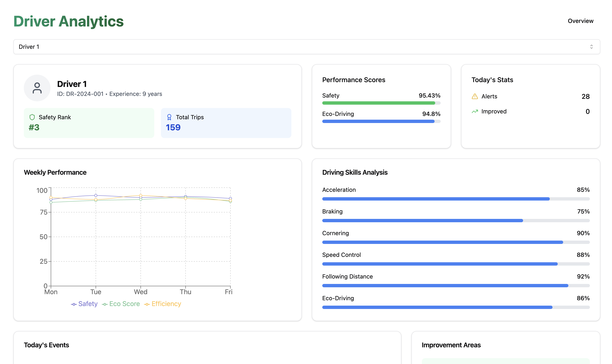The width and height of the screenshot is (612, 364).
Task: Click the Total Trips award ribbon icon
Action: (169, 117)
